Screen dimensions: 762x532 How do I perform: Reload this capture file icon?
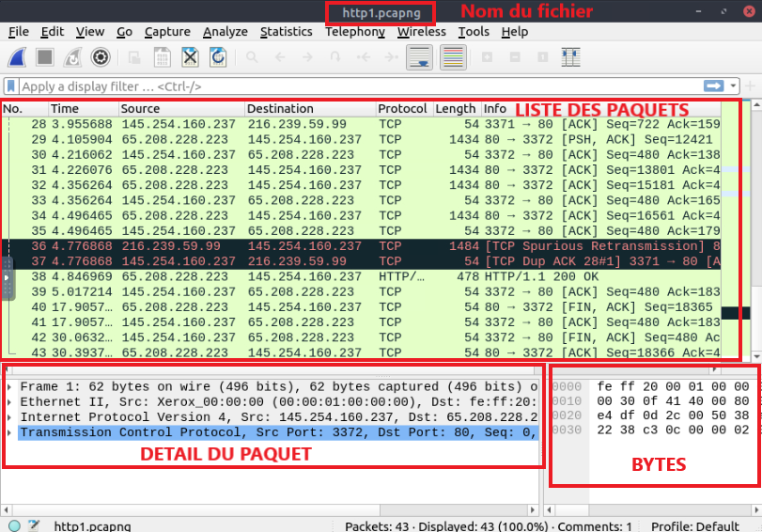click(218, 57)
